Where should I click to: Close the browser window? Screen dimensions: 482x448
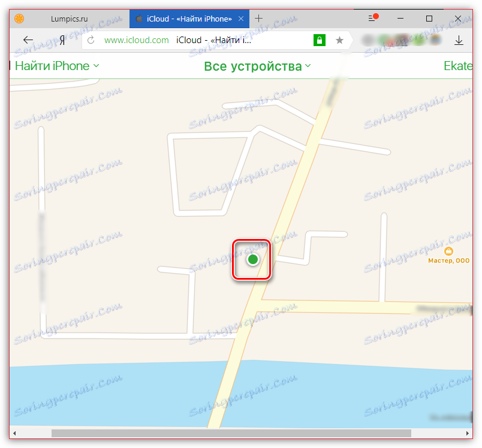(x=457, y=19)
